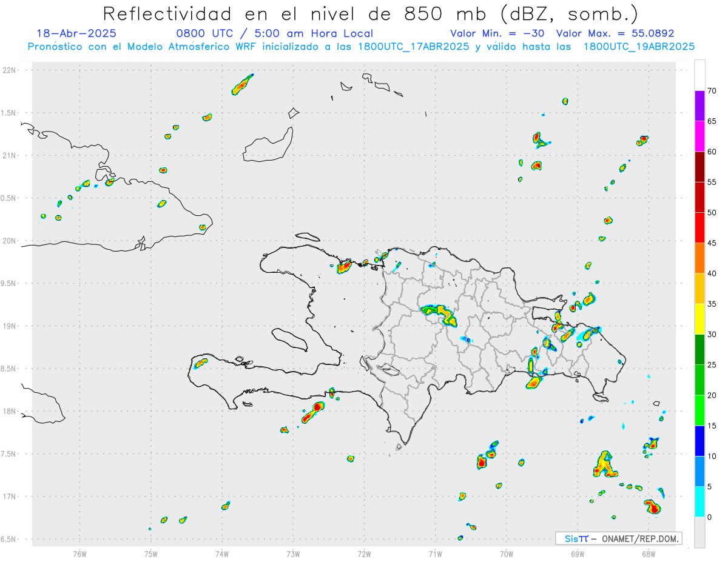Click the date '18-Abr-2025'

pos(76,33)
